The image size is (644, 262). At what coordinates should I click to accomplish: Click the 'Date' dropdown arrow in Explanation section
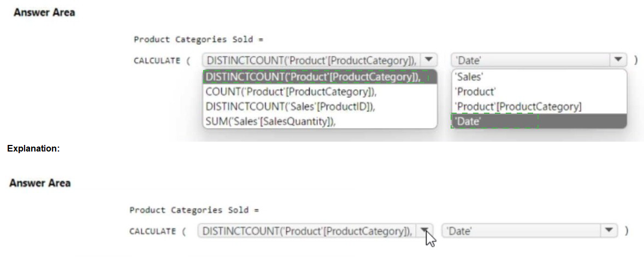tap(609, 231)
